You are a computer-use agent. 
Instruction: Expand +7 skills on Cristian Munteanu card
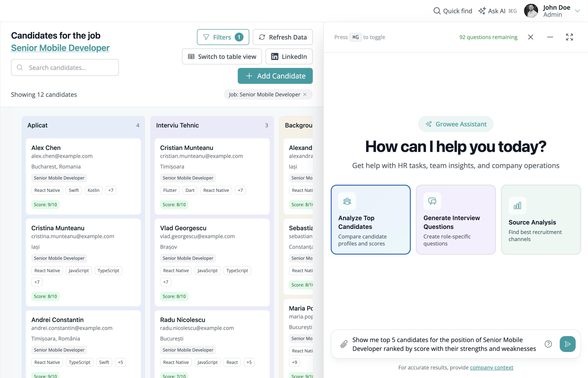coord(240,190)
